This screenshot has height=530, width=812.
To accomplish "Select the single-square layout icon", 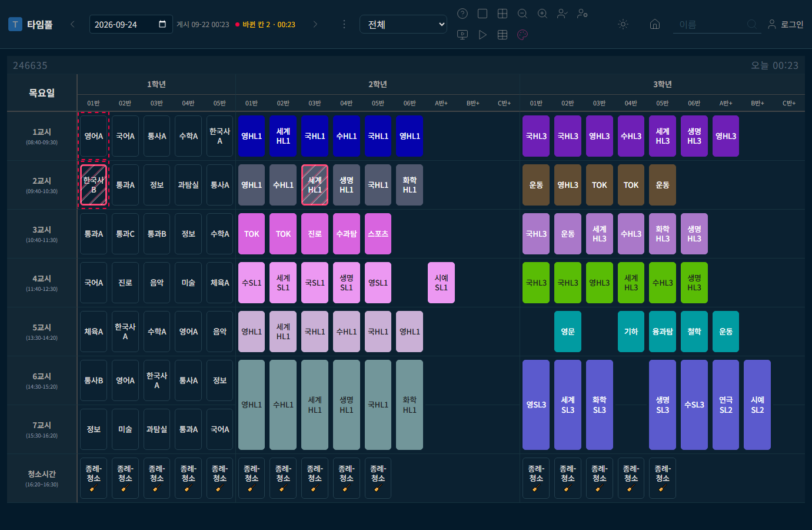I will [x=482, y=14].
